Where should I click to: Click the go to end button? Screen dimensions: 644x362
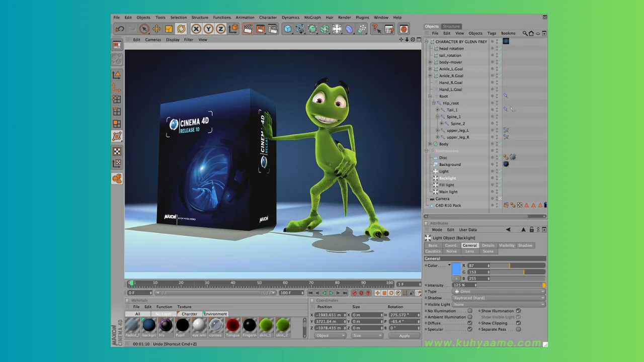point(345,293)
